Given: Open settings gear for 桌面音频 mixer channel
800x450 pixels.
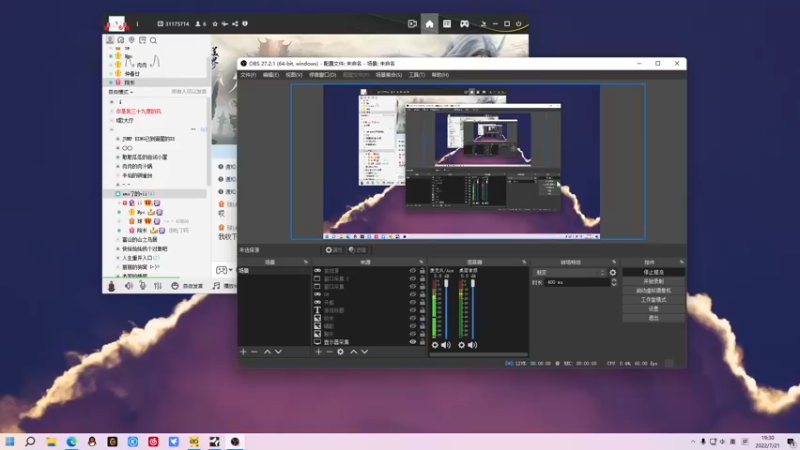Looking at the screenshot, I should [x=461, y=345].
